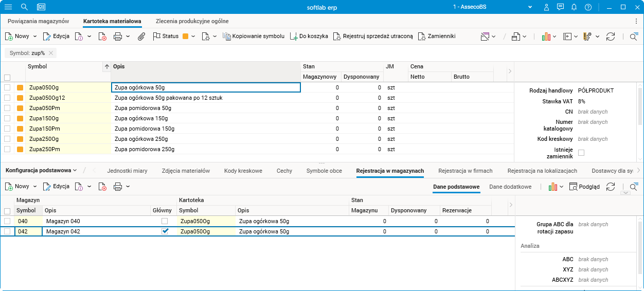
Task: Click the paperclip attachments icon
Action: pyautogui.click(x=141, y=37)
